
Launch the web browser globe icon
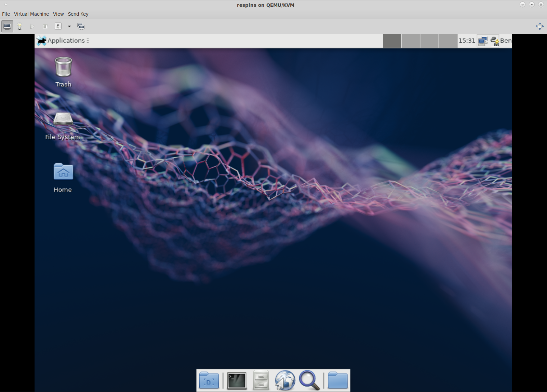(x=285, y=380)
